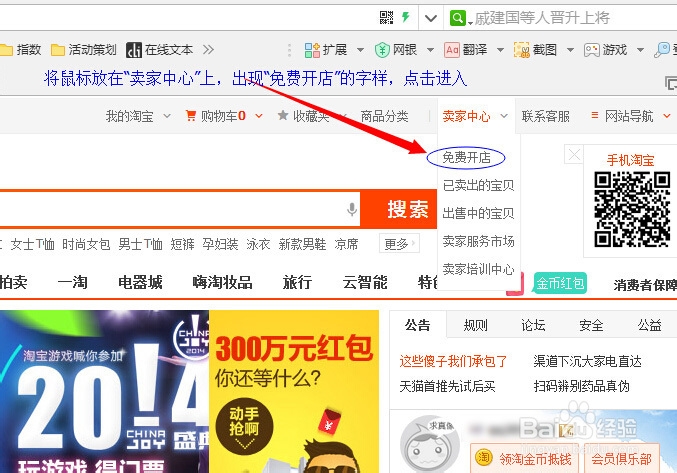The width and height of the screenshot is (677, 473).
Task: Expand the 截图 dropdown arrow
Action: click(570, 50)
